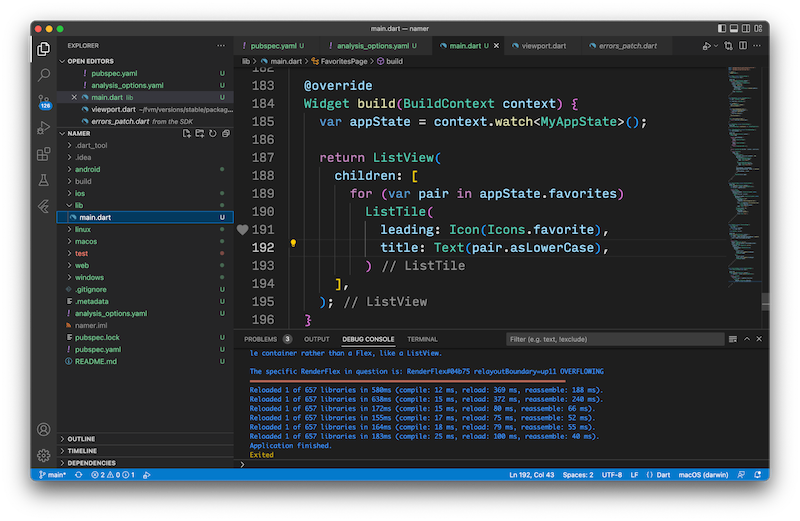Switch to the PROBLEMS panel tab
800x521 pixels.
point(260,339)
